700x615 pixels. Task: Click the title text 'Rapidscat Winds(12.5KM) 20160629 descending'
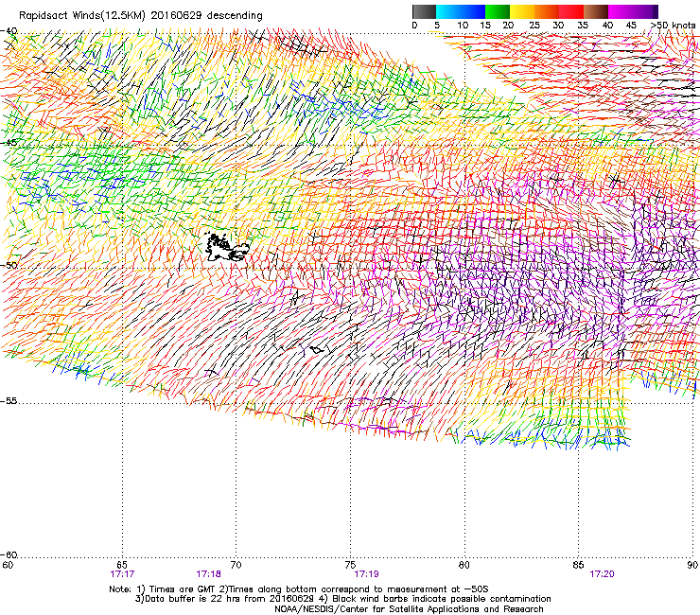pos(141,15)
